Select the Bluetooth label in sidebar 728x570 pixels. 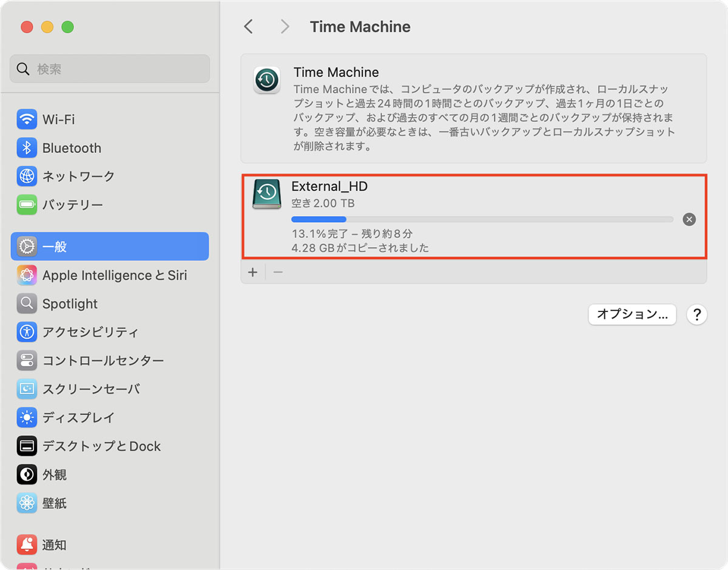(x=72, y=148)
